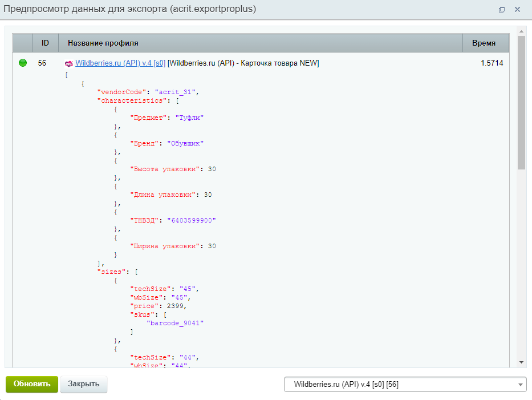Click the "characteristics" key in the JSON
The width and height of the screenshot is (532, 400).
tap(132, 100)
